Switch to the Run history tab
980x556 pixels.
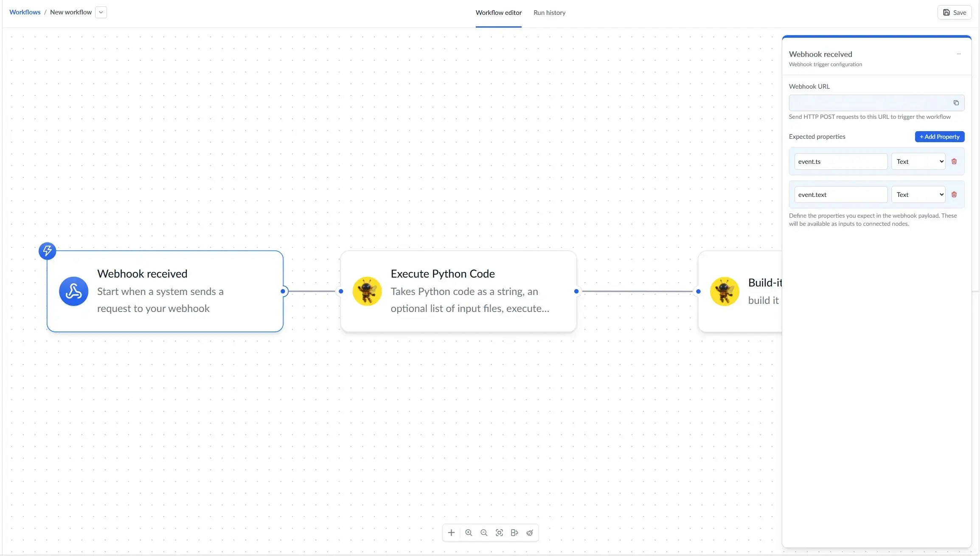pyautogui.click(x=550, y=13)
